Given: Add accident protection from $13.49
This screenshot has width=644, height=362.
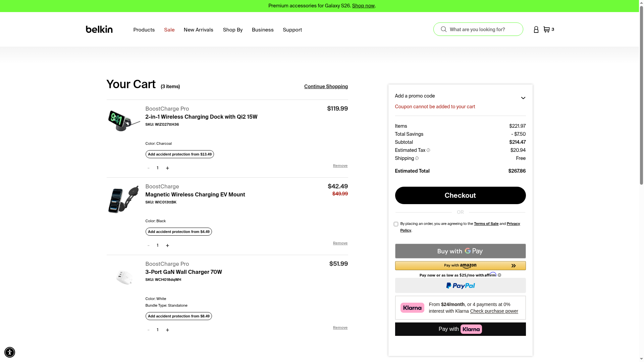Looking at the screenshot, I should pyautogui.click(x=179, y=154).
